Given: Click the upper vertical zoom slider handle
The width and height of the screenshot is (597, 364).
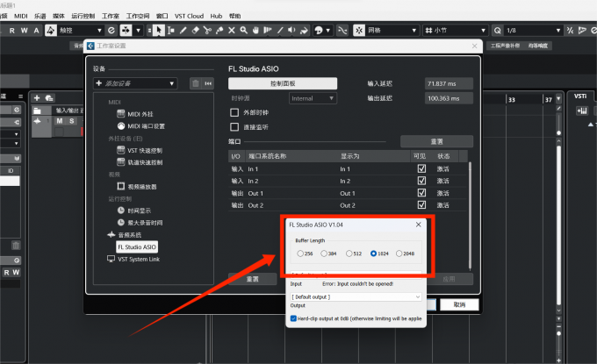Looking at the screenshot, I should pos(558,132).
